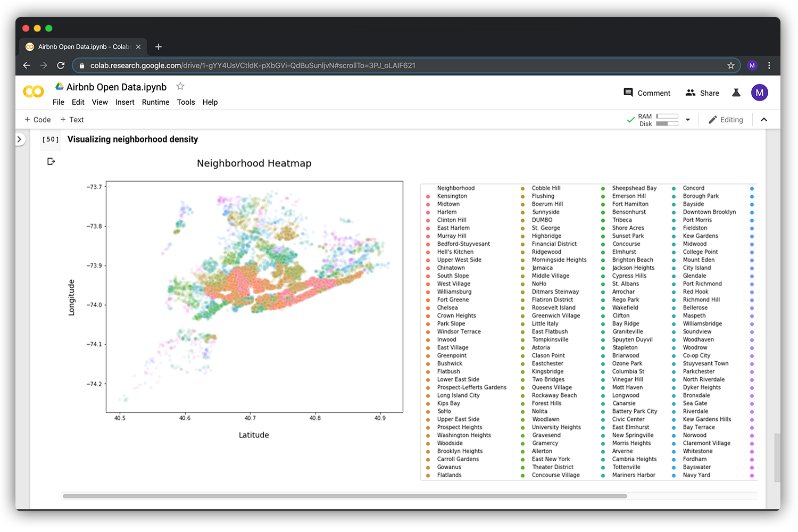
Task: Click the cell output toggle icon
Action: pyautogui.click(x=51, y=161)
